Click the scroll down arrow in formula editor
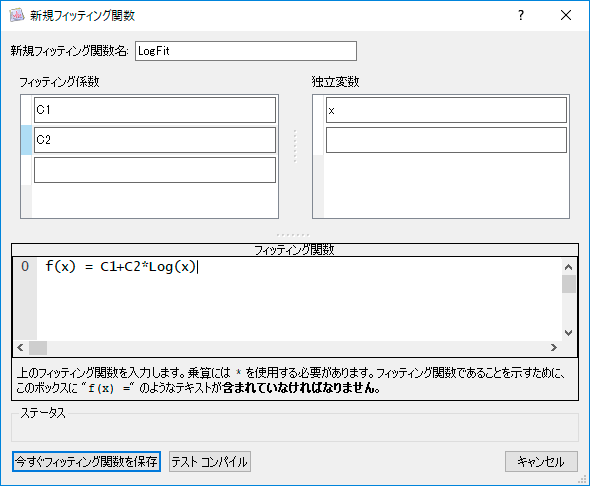Viewport: 590px width, 486px height. point(569,333)
